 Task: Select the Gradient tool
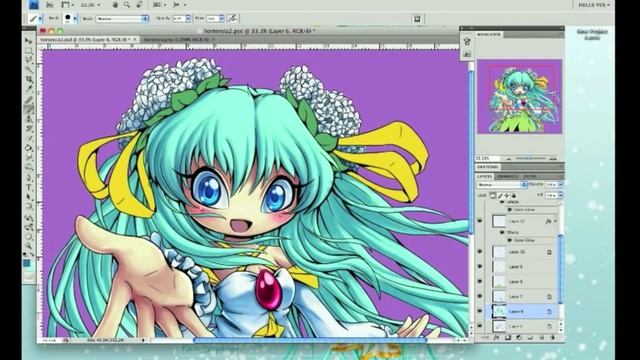(x=29, y=148)
